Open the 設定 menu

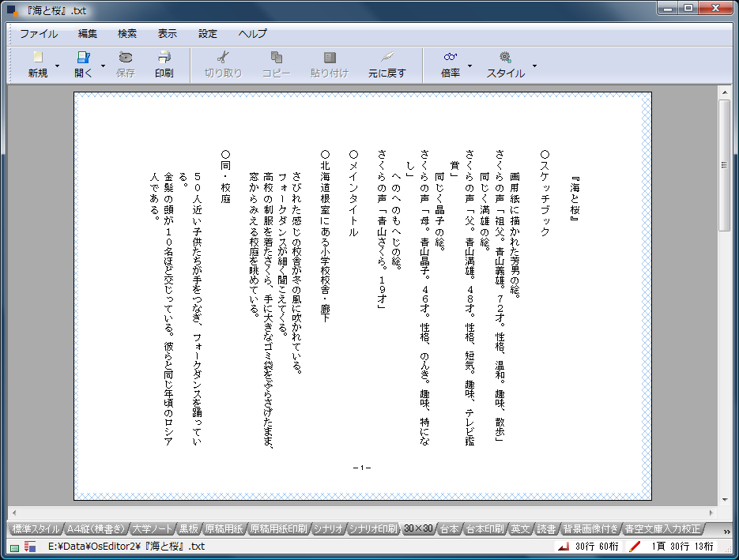[208, 34]
